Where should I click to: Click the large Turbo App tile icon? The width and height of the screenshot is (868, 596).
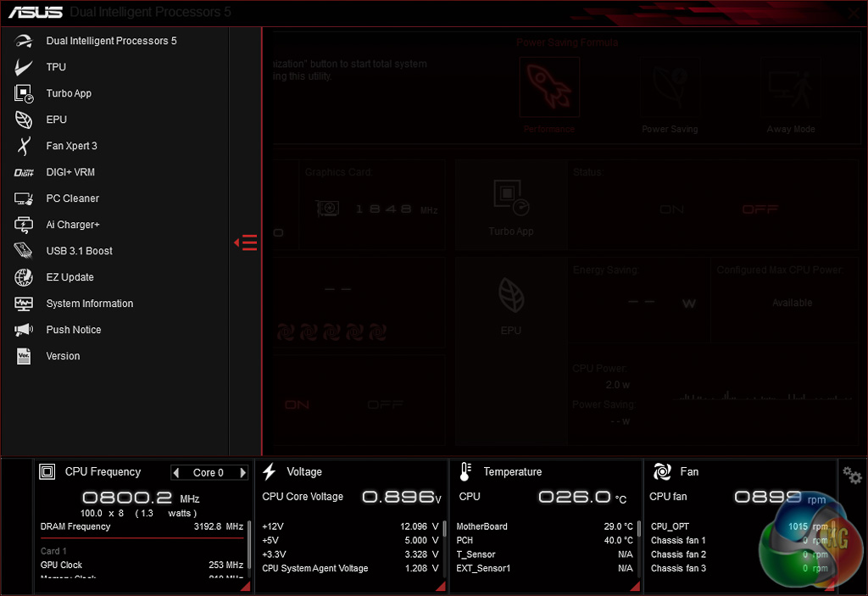(511, 198)
